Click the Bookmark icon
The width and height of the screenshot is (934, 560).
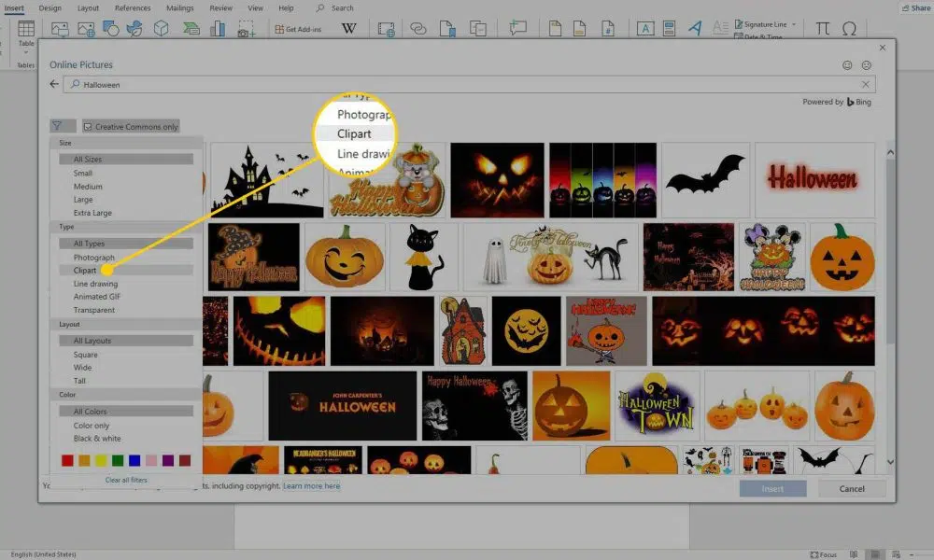[x=447, y=29]
